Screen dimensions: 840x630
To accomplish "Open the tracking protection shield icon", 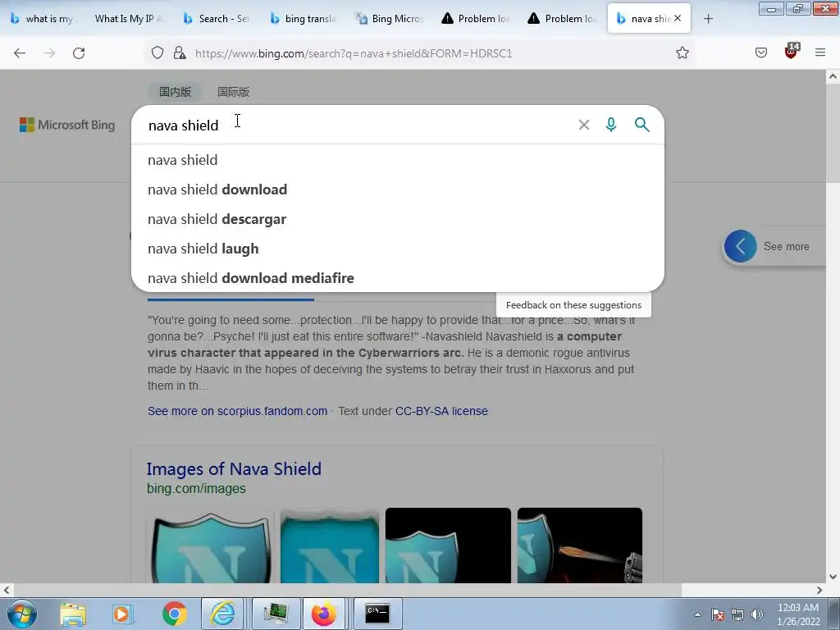I will pos(157,53).
